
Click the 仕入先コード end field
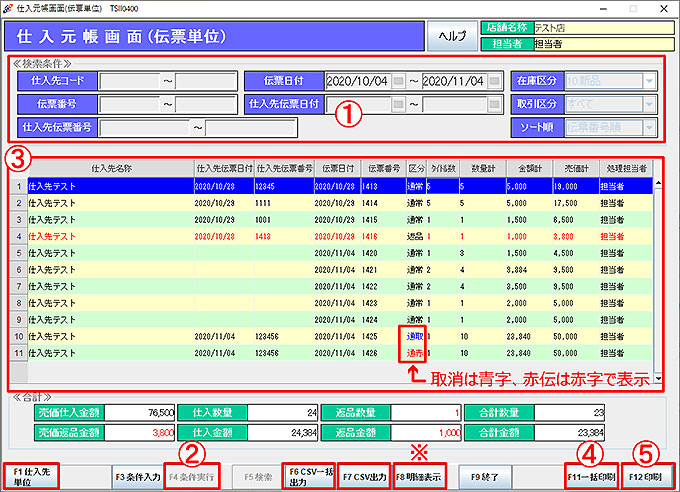click(x=206, y=81)
